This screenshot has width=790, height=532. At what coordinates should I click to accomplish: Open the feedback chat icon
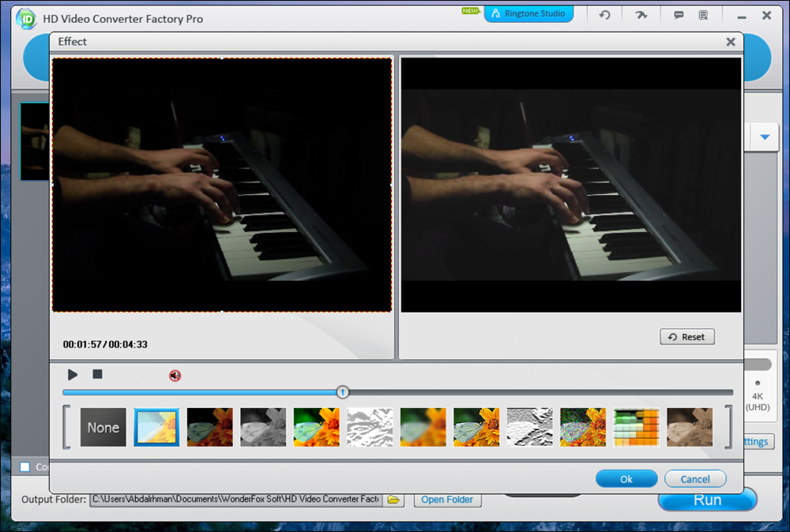coord(679,14)
